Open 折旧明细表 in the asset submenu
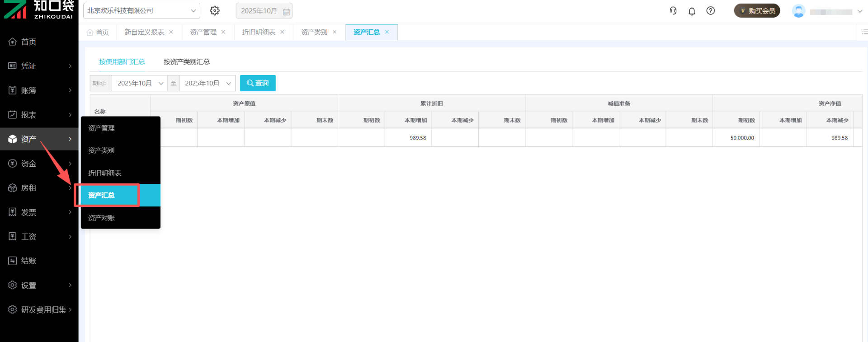 pos(105,173)
